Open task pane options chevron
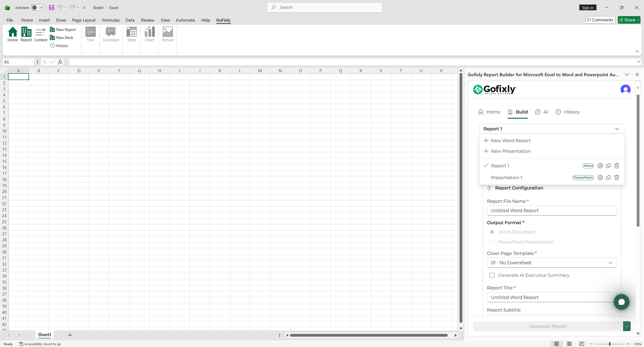The image size is (644, 347). [627, 75]
